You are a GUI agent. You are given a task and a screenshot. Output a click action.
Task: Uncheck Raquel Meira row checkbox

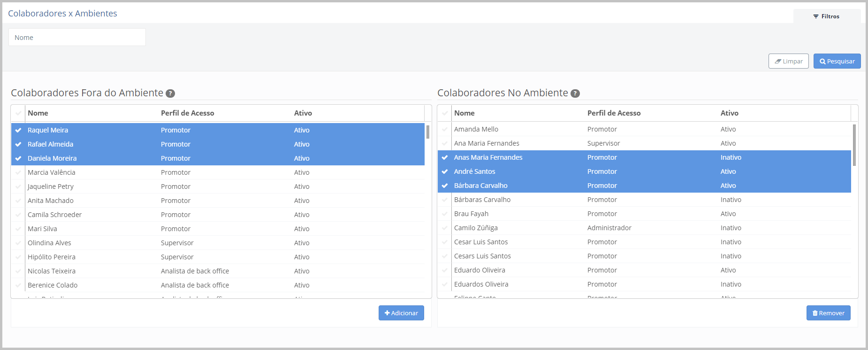(18, 130)
